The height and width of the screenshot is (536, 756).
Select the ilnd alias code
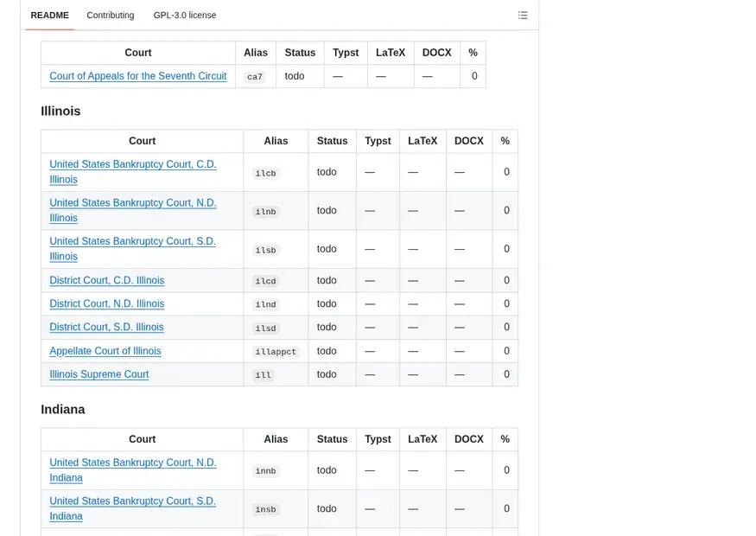[265, 304]
